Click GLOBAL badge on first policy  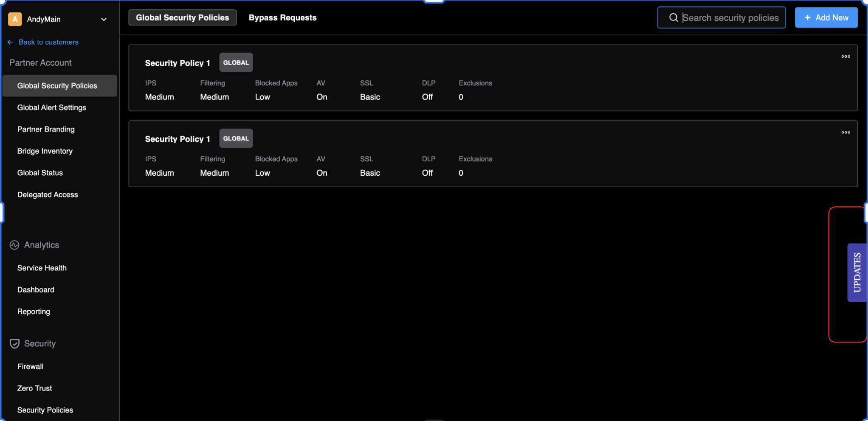236,62
